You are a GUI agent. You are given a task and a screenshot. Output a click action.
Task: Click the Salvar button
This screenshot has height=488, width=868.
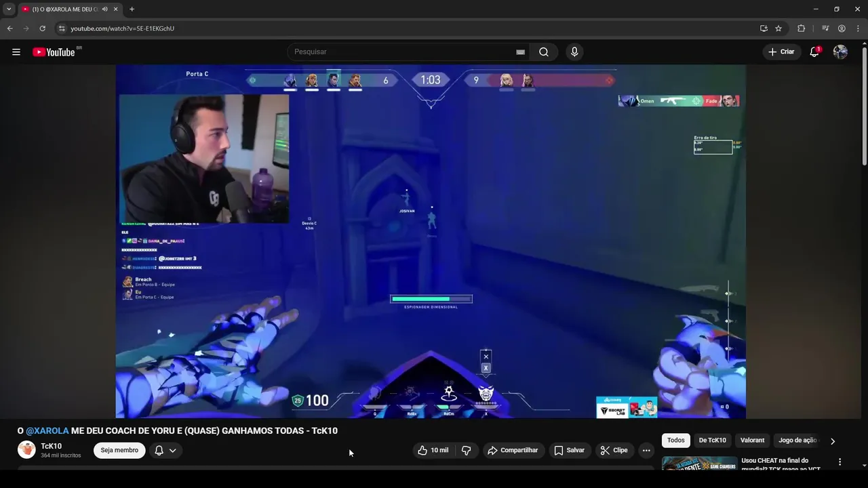[569, 450]
